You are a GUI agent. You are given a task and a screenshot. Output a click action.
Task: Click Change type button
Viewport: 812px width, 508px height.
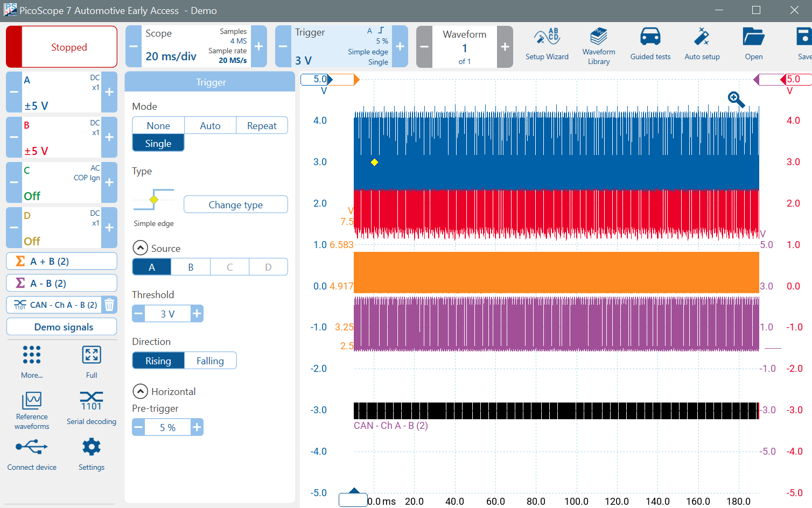[236, 204]
